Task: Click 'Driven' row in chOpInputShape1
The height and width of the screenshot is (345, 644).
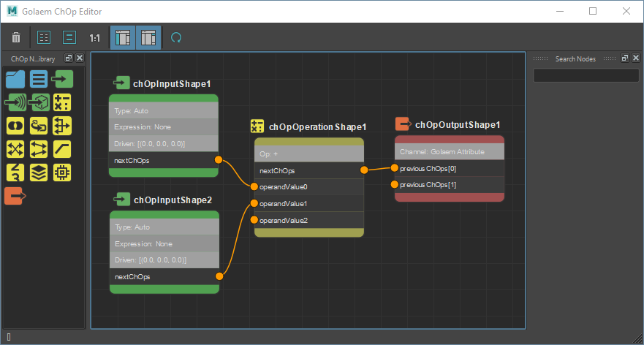Action: pyautogui.click(x=164, y=144)
